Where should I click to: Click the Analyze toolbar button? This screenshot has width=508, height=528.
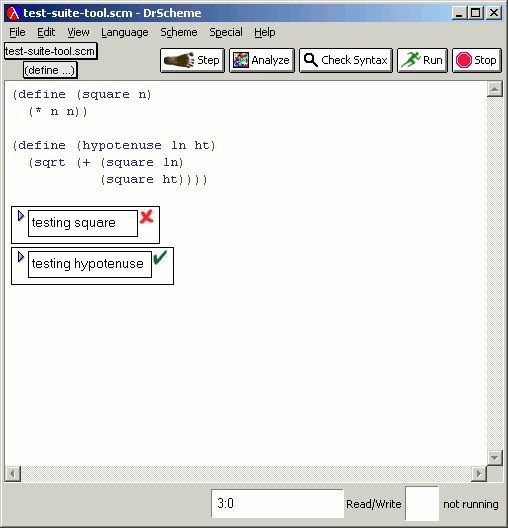[262, 60]
